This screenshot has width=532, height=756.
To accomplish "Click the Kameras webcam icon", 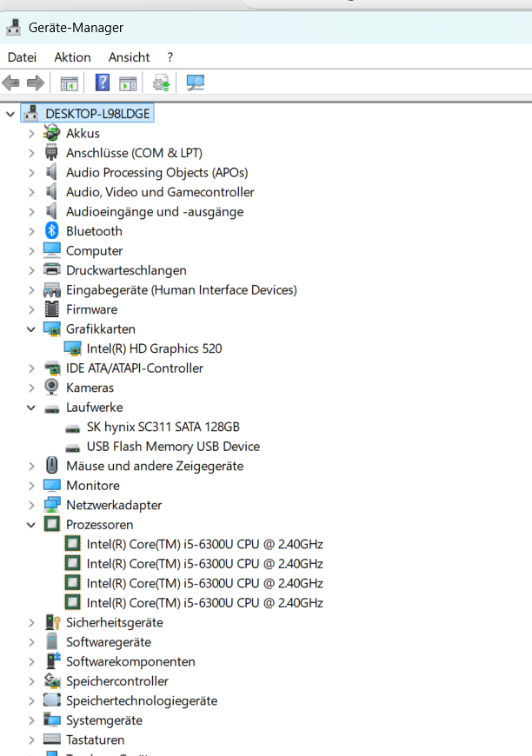I will coord(51,388).
